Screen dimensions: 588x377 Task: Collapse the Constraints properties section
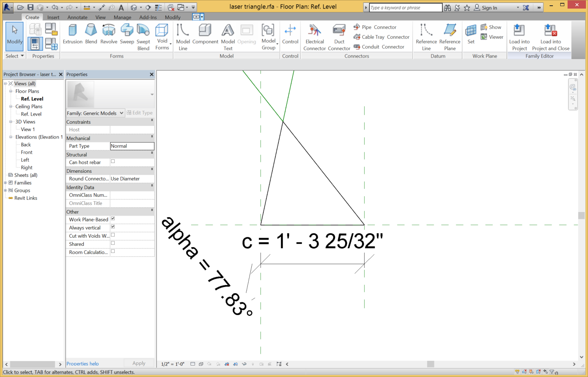152,120
